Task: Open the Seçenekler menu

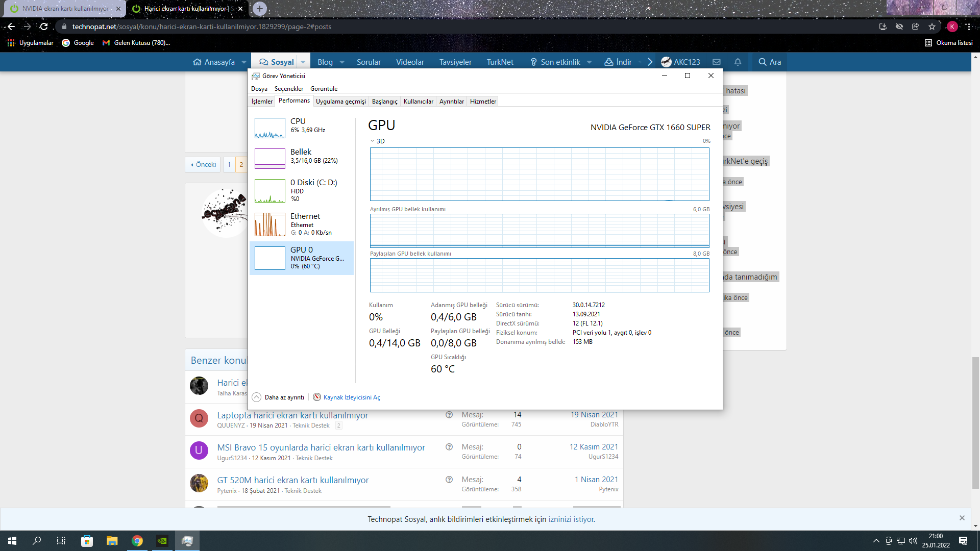Action: point(288,89)
